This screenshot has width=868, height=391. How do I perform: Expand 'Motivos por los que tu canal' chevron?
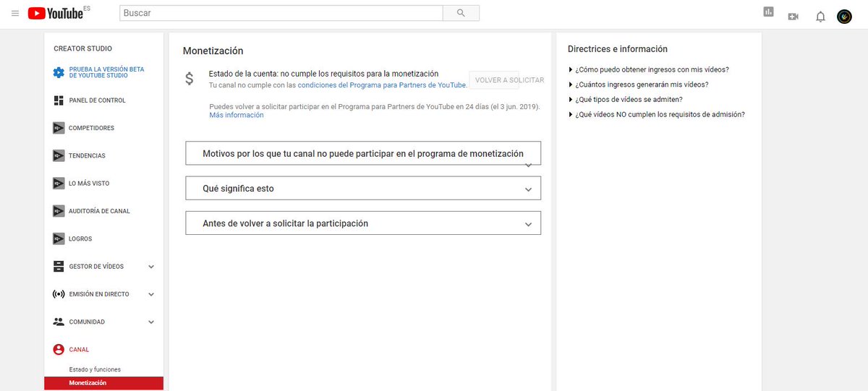(528, 165)
